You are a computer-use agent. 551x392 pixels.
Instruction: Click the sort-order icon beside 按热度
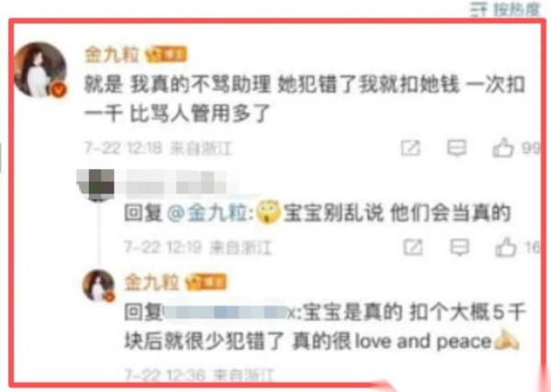point(479,9)
